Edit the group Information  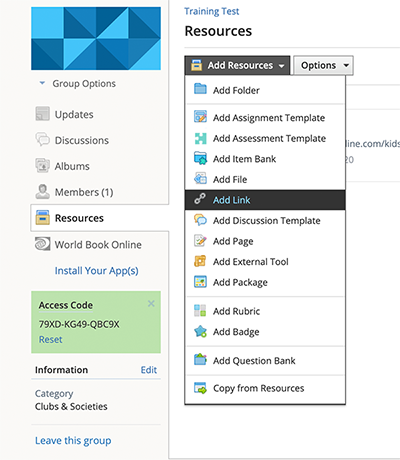149,370
